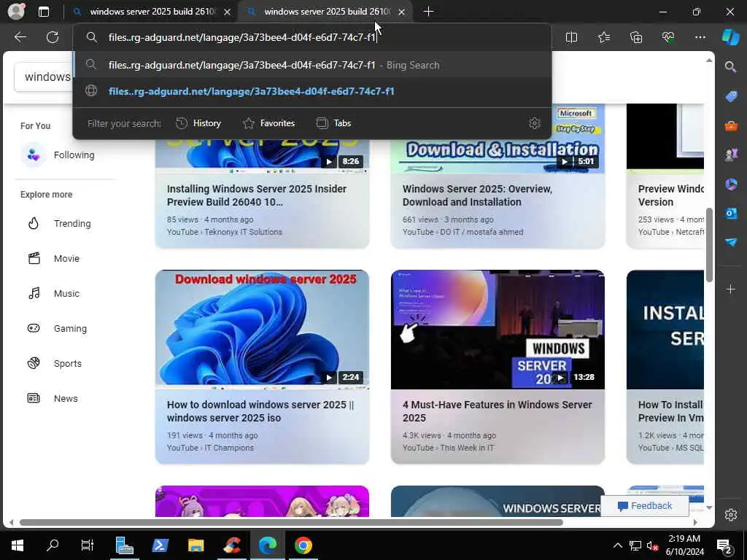Switch to first windows server 2025 tab

tap(152, 12)
